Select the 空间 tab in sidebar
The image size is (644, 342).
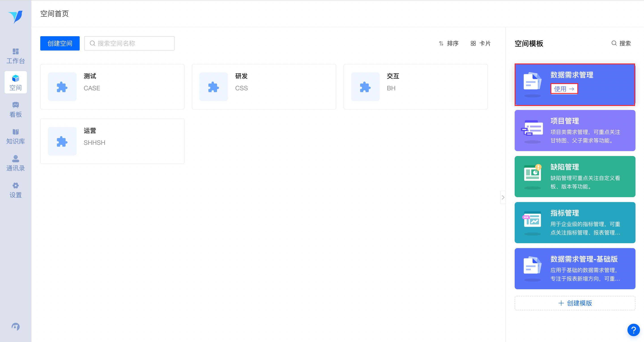pyautogui.click(x=15, y=83)
